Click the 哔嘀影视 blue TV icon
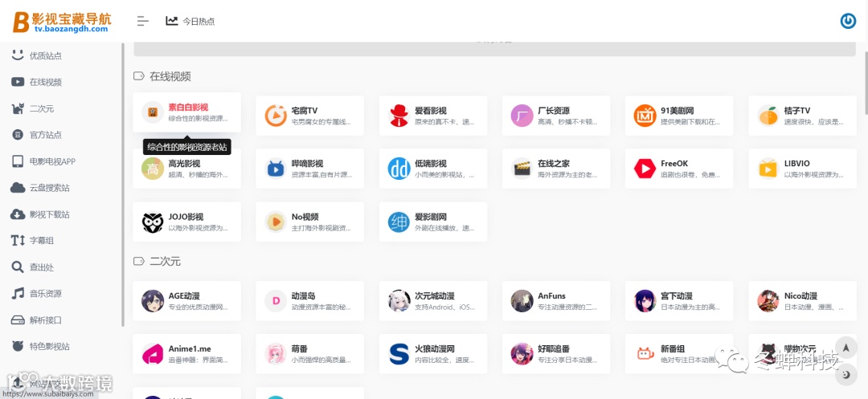The width and height of the screenshot is (868, 399). click(x=275, y=169)
